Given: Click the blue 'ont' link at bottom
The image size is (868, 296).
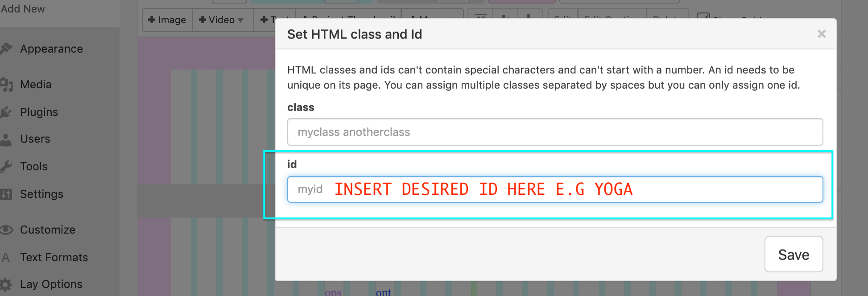Looking at the screenshot, I should pos(383,292).
